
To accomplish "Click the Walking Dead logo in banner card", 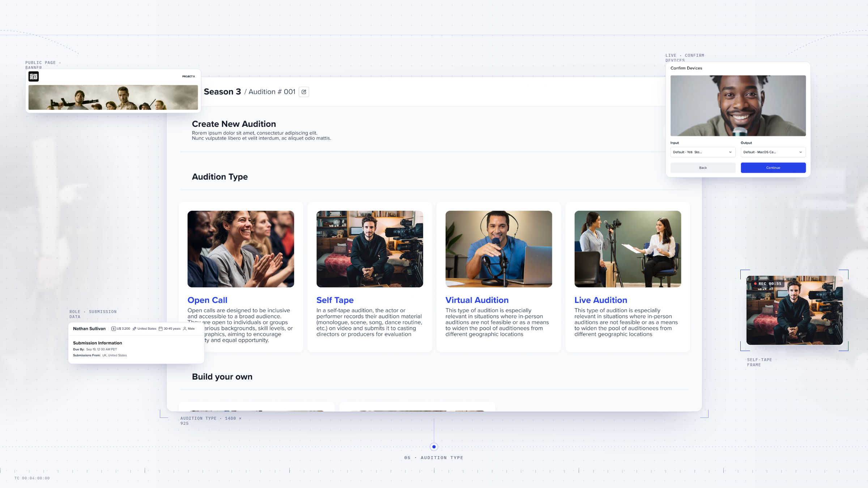I will (x=34, y=76).
